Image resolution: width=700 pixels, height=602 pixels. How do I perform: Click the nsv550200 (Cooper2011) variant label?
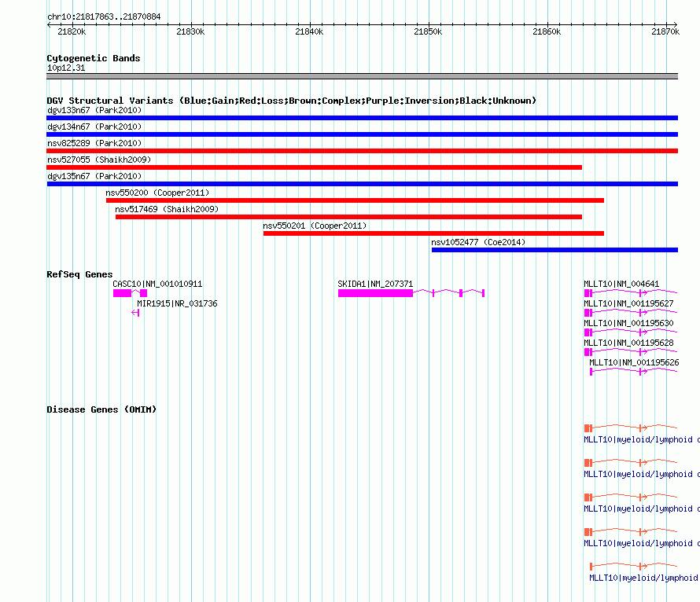[x=157, y=193]
